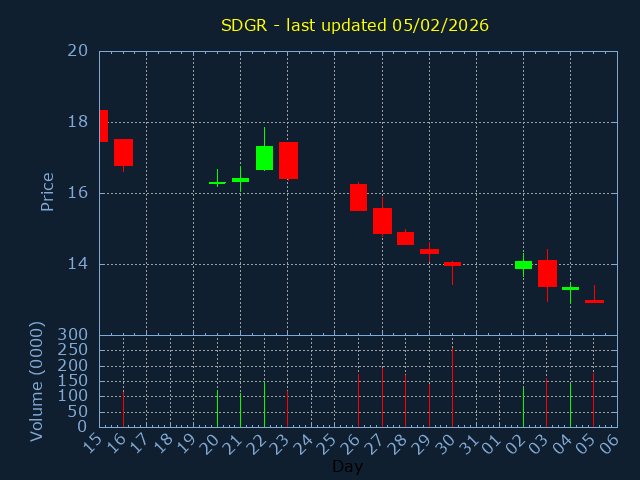The height and width of the screenshot is (480, 640).
Task: Click the tallest red volume bar on day 30
Action: click(452, 387)
